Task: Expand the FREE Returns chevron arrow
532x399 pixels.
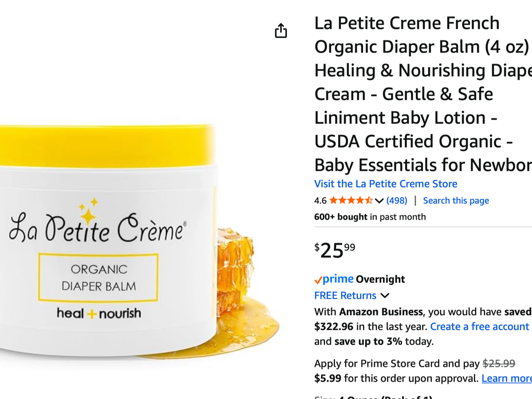Action: click(x=384, y=296)
